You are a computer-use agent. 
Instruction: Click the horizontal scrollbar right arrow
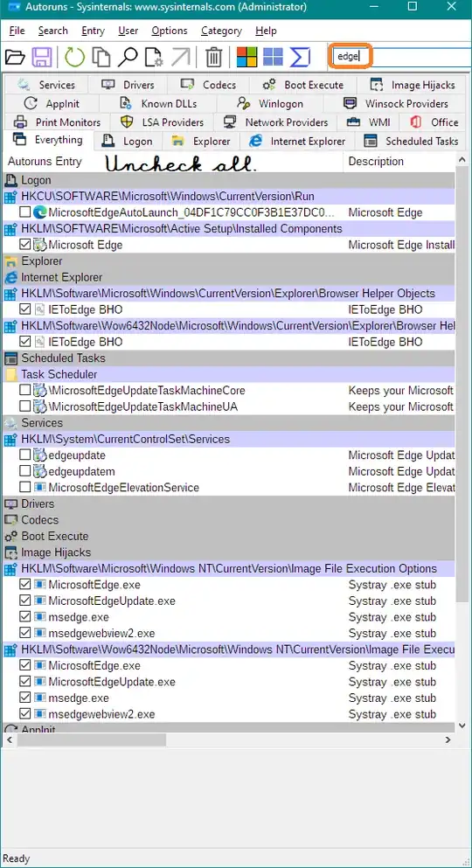click(448, 740)
